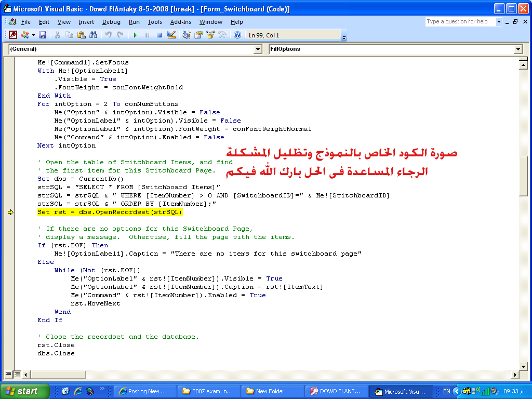Screen dimensions: 532x399
Task: Open the Run menu
Action: coord(134,22)
